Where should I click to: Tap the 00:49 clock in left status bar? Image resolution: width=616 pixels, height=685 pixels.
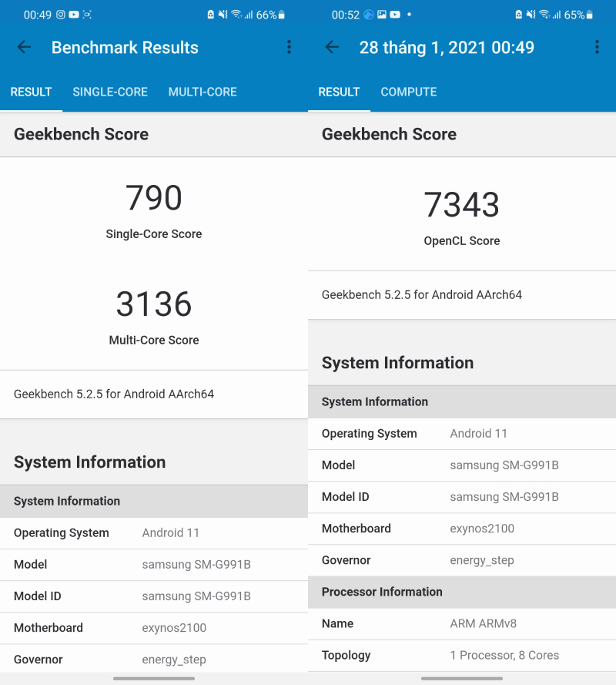click(x=38, y=15)
